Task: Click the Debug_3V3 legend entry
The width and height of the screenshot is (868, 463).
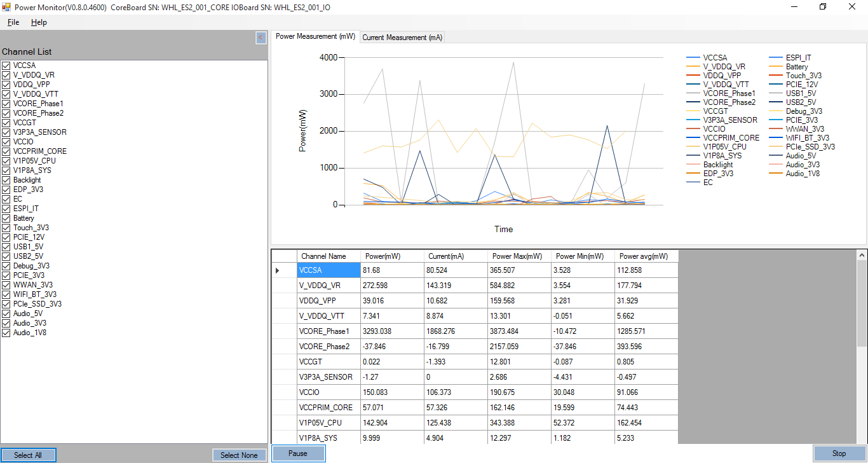Action: pos(804,111)
